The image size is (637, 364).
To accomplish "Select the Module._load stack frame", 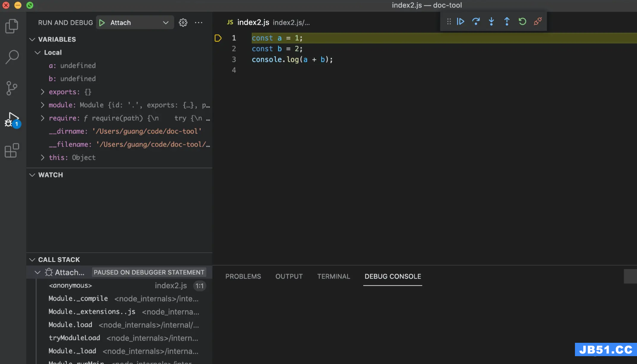I will click(x=119, y=351).
